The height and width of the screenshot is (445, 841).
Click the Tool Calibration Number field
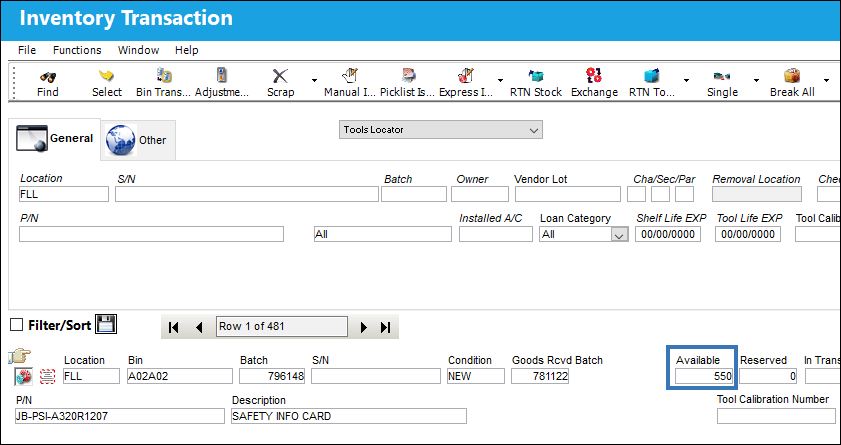776,416
